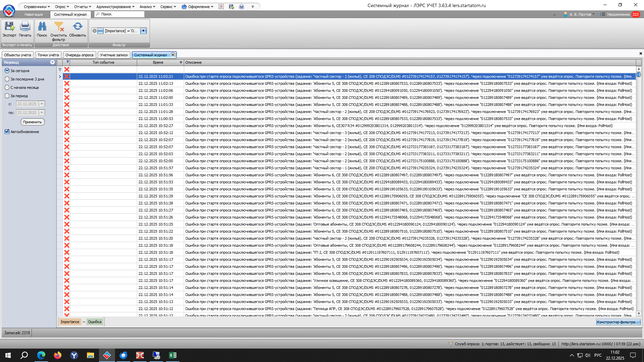Click the Обновить refresh icon
644x362 pixels.
point(77,27)
